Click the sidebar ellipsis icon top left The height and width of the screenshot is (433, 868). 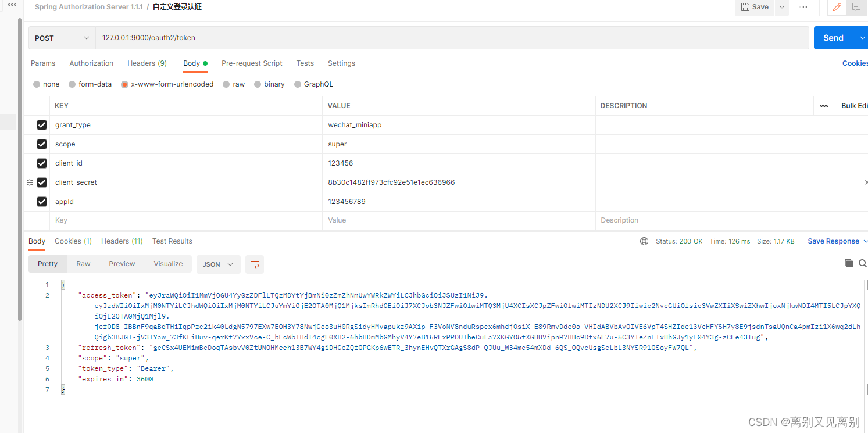(x=12, y=5)
